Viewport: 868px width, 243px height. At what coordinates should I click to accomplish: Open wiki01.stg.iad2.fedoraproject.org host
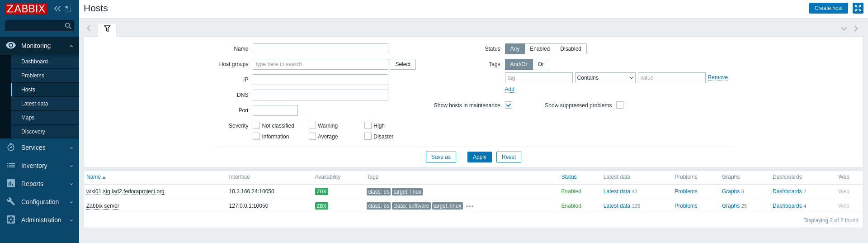point(125,191)
